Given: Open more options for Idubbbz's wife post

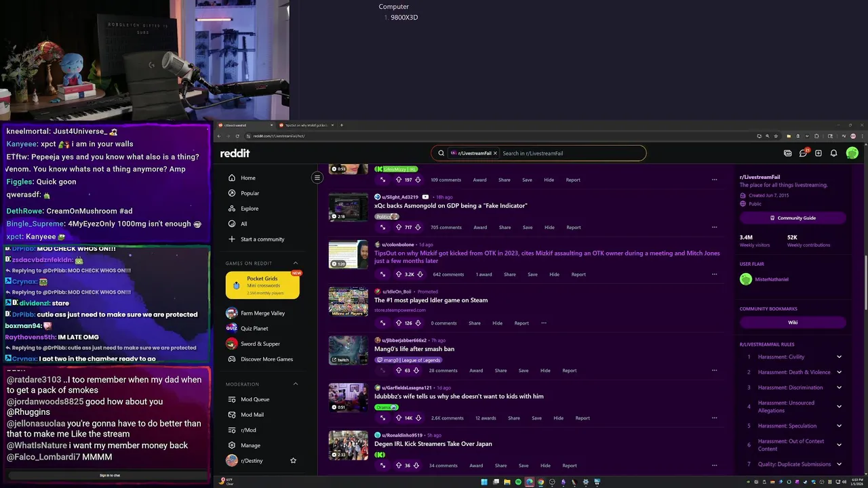Looking at the screenshot, I should pyautogui.click(x=714, y=418).
